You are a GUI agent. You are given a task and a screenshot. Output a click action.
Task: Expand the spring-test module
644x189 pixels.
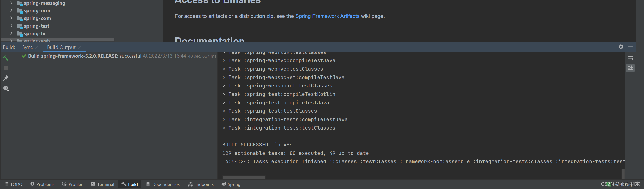11,26
